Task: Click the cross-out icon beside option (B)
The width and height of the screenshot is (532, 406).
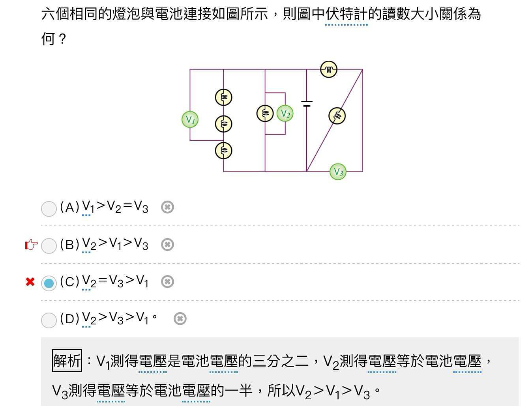Action: coord(167,244)
